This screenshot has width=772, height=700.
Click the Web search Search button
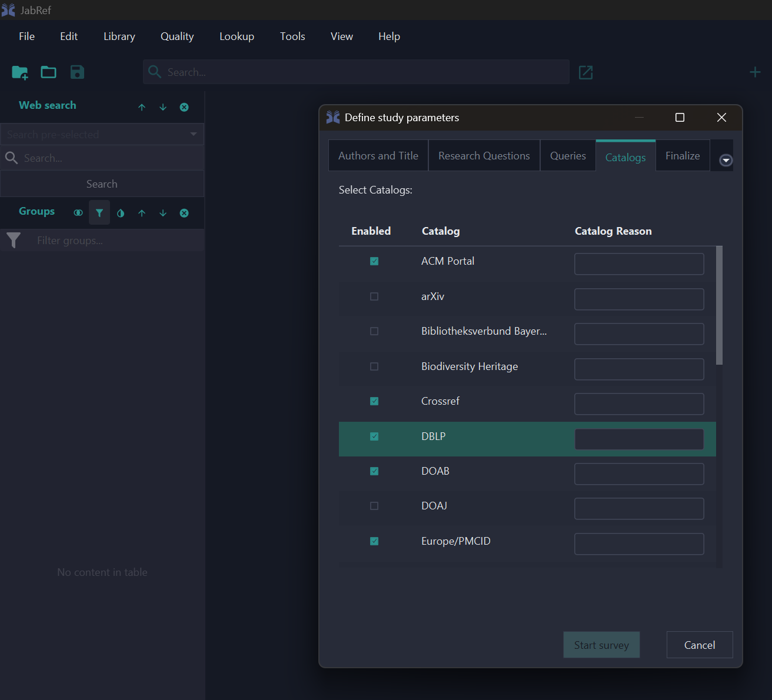pos(102,184)
